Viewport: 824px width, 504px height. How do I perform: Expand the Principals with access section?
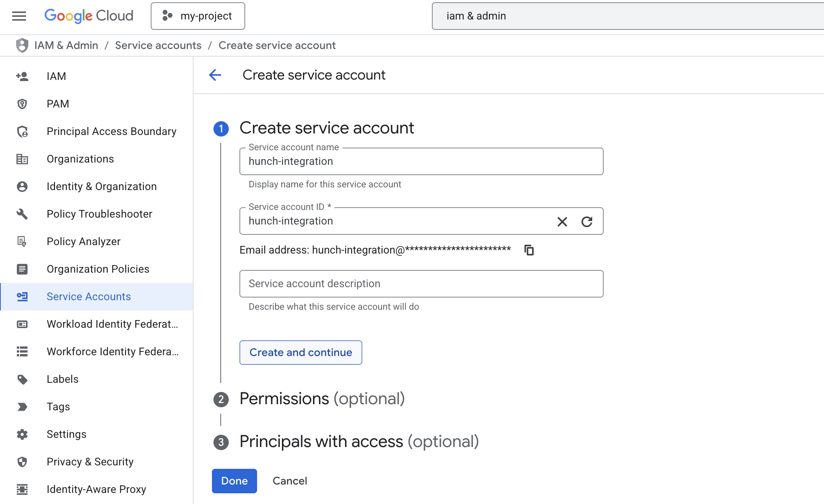[359, 442]
